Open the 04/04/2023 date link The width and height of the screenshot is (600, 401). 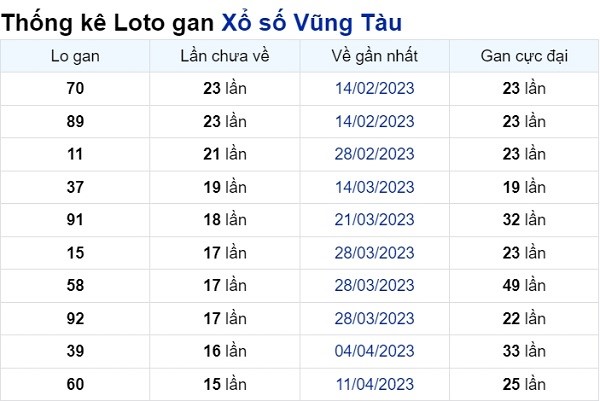pos(375,351)
